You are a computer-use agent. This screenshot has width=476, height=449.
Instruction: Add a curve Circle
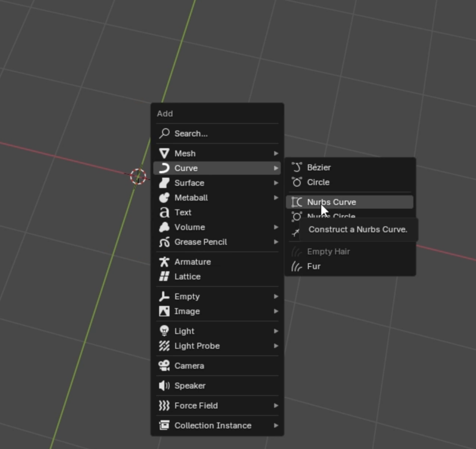tap(350, 182)
